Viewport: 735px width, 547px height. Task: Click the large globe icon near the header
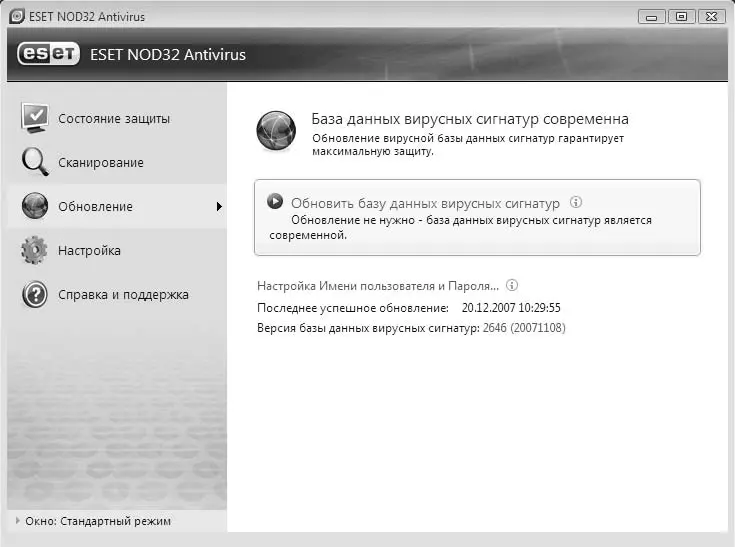tap(276, 131)
